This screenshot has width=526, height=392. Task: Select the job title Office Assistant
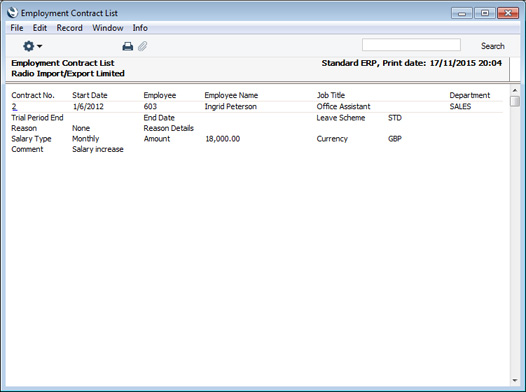coord(344,107)
